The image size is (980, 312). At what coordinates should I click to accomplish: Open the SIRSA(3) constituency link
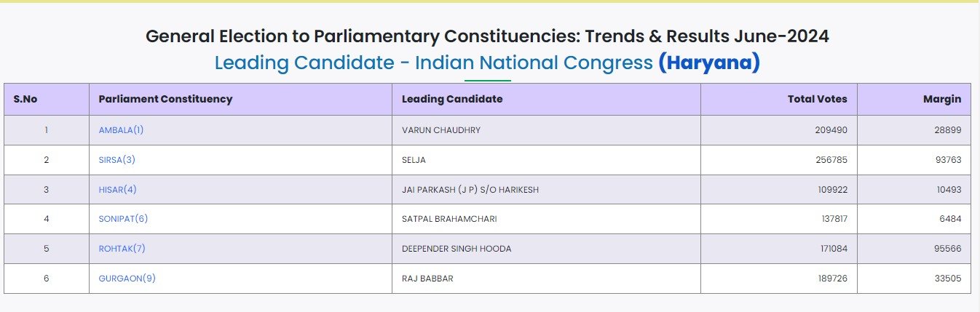point(117,160)
